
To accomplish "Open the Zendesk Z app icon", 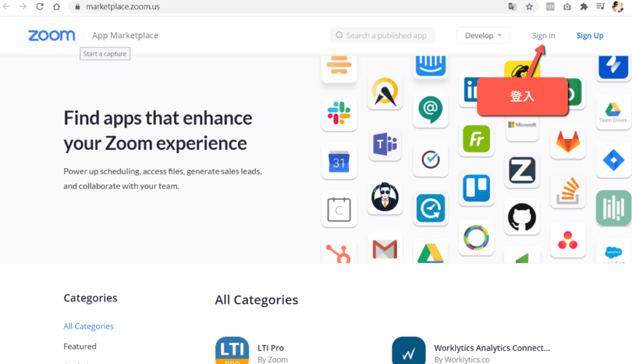I will pos(522,170).
